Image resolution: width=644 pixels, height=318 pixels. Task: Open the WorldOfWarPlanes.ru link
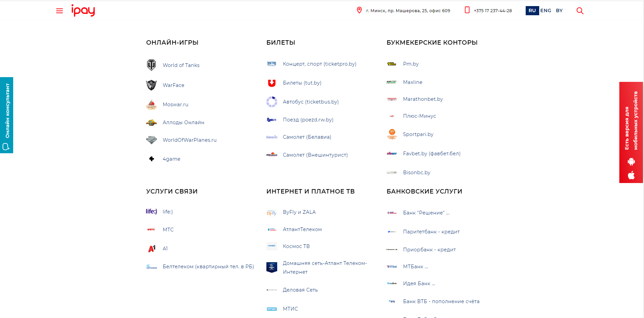[190, 140]
